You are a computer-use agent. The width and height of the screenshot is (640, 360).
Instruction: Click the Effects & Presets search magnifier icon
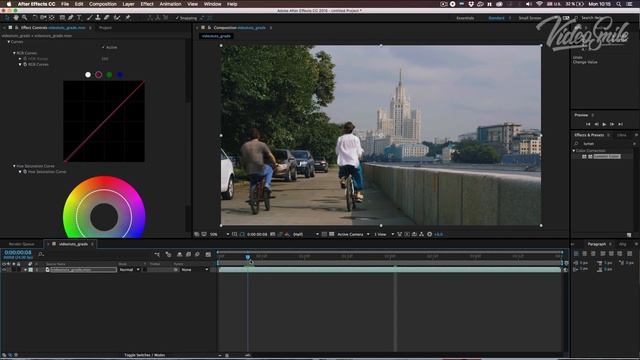[576, 144]
